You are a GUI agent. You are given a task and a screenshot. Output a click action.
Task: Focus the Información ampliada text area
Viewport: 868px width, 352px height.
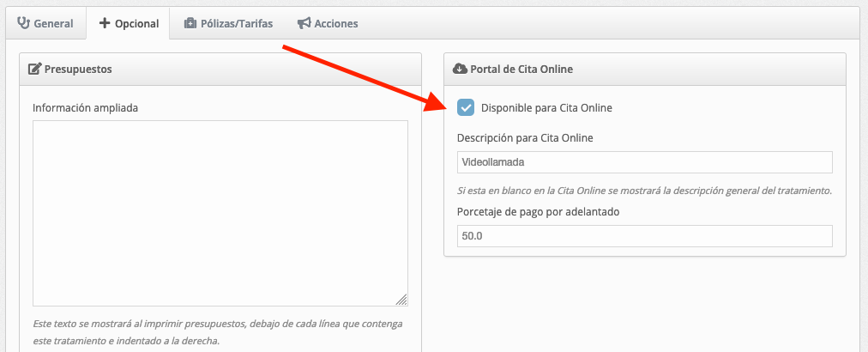220,214
